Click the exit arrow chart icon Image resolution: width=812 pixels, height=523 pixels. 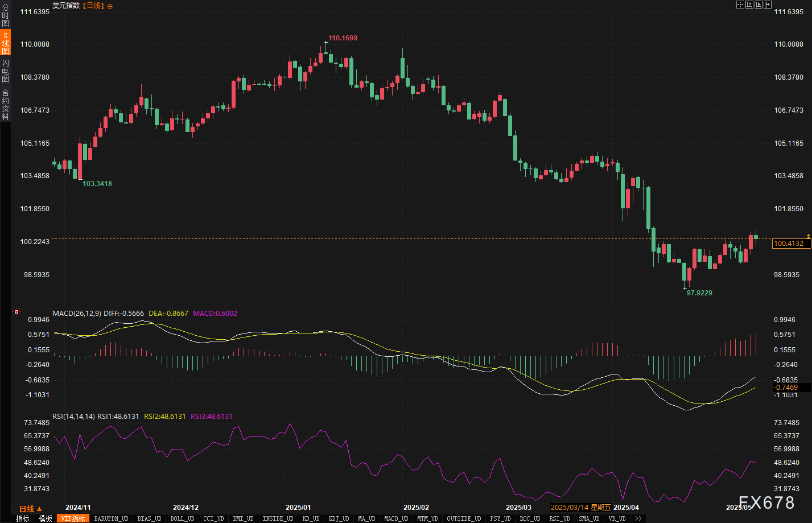click(x=767, y=5)
